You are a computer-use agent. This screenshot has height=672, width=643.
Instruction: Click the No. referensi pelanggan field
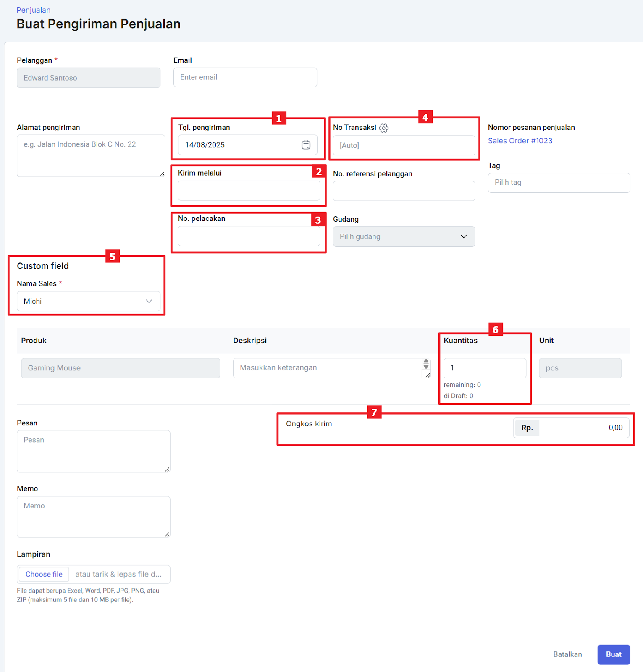(x=404, y=191)
